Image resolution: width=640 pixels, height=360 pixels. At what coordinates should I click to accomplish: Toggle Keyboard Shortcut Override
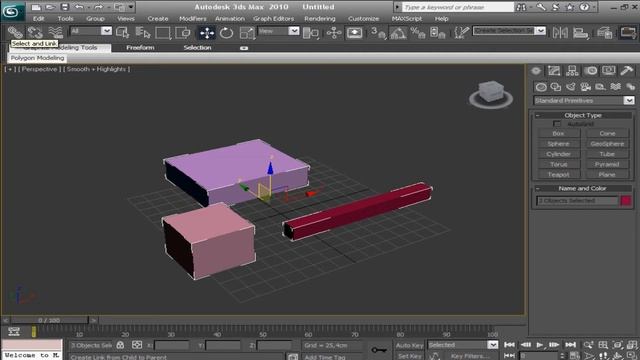click(x=354, y=33)
